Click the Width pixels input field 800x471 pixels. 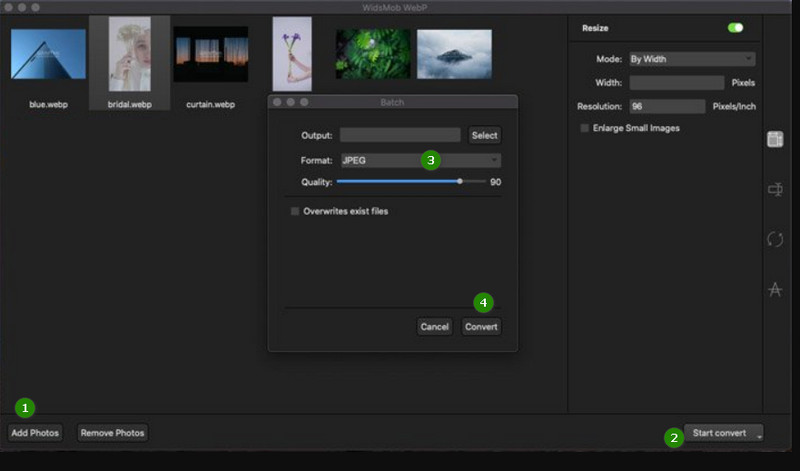point(676,83)
